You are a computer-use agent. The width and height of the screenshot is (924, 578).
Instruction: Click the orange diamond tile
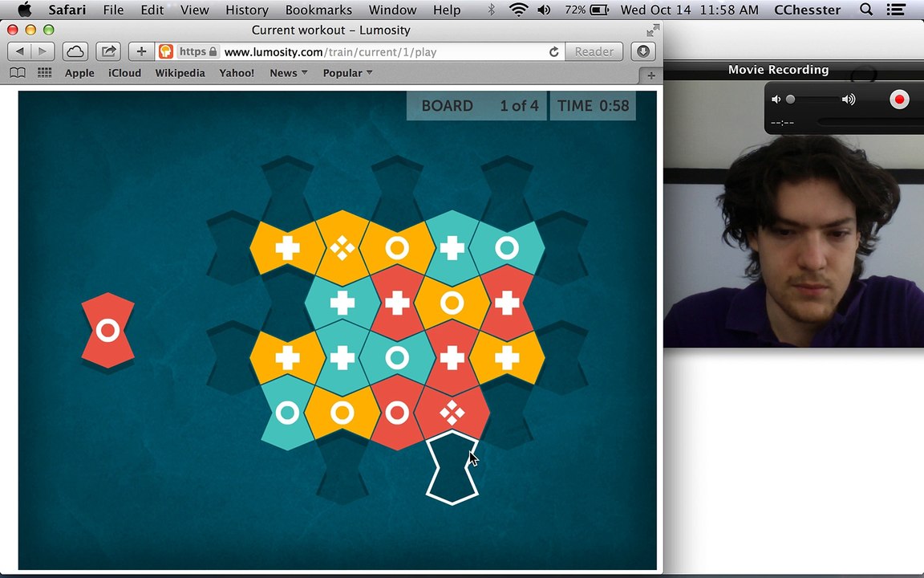coord(342,248)
